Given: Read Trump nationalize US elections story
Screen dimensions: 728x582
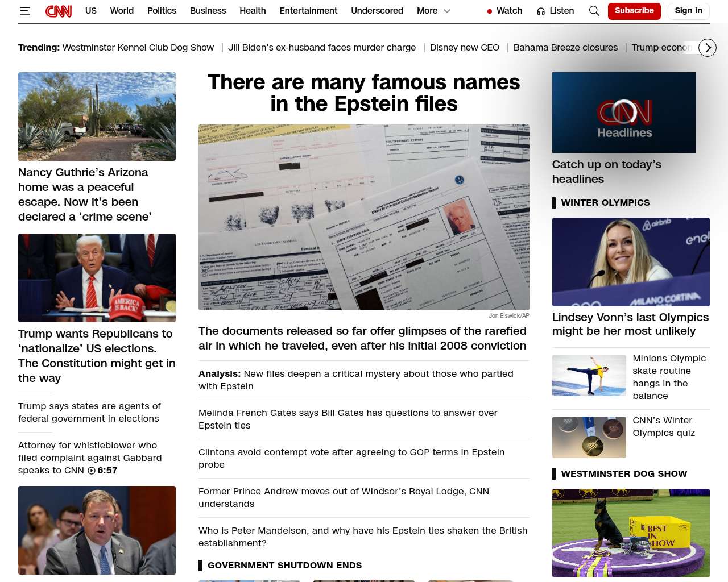Looking at the screenshot, I should point(97,356).
